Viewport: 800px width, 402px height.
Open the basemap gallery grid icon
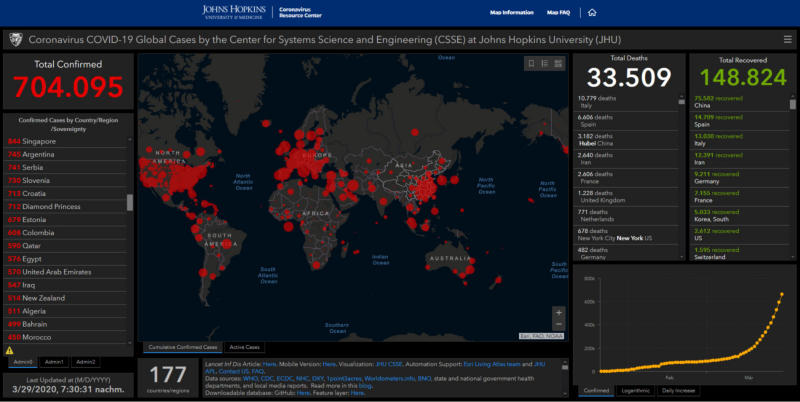(x=558, y=63)
